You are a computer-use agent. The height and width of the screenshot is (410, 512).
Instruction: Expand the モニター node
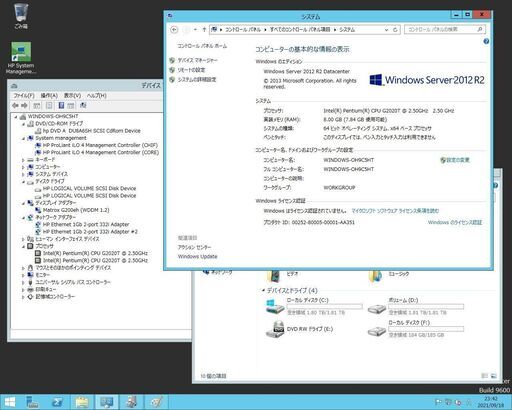[23, 275]
